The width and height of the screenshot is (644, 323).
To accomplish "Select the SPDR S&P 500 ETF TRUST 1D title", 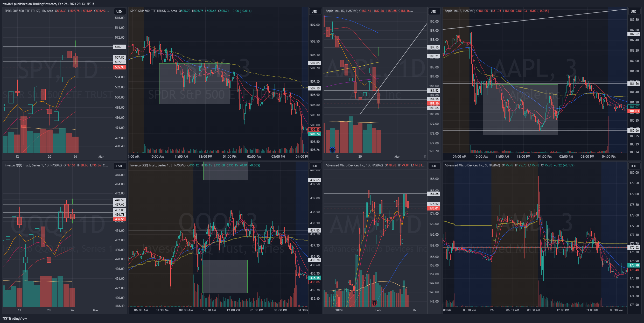I will click(x=29, y=11).
